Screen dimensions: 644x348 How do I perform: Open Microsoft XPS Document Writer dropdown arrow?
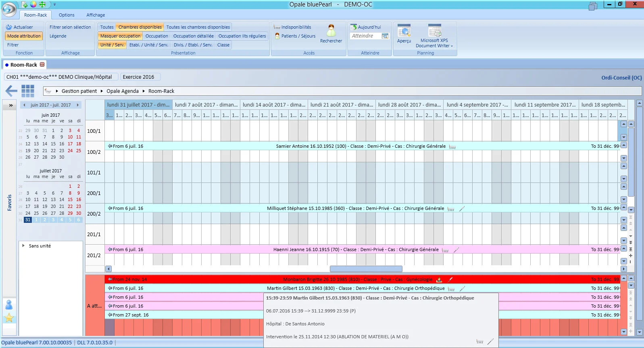452,46
